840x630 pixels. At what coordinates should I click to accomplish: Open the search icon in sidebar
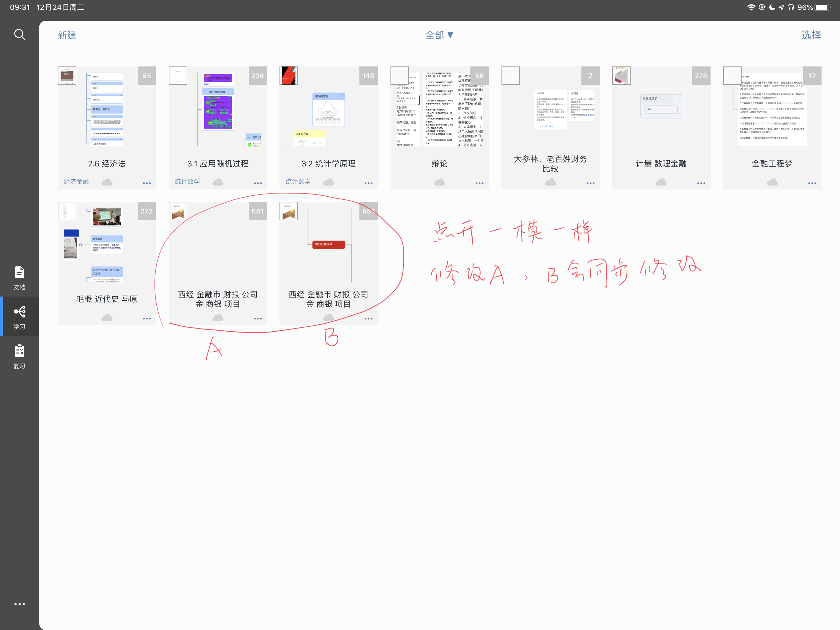19,34
